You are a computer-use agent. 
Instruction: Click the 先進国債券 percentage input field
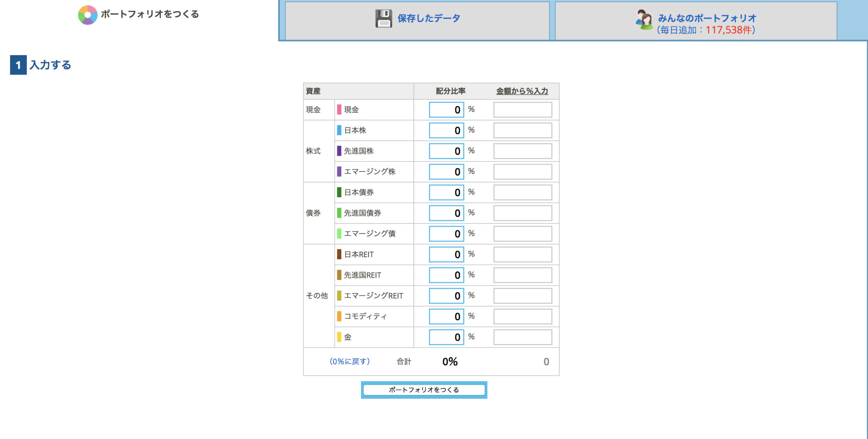pyautogui.click(x=446, y=213)
